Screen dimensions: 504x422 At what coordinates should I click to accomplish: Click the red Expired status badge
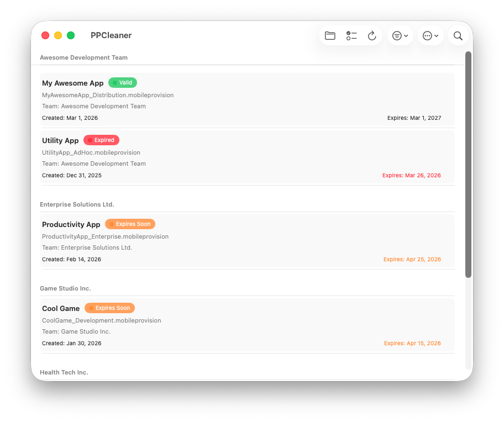tap(101, 140)
